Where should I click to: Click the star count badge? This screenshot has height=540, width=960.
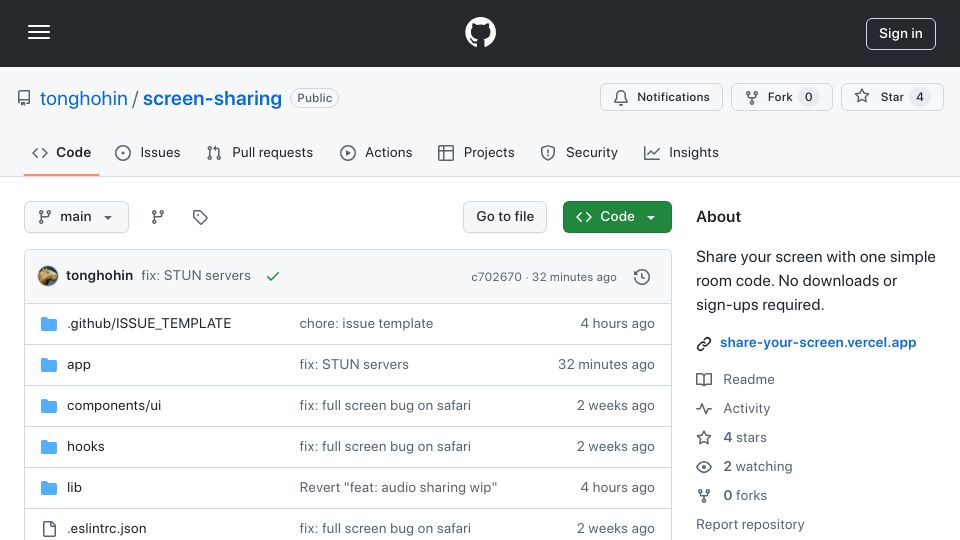tap(920, 97)
